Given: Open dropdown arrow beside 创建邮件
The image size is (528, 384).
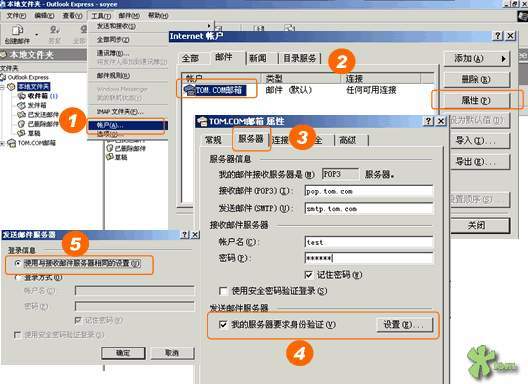Looking at the screenshot, I should pyautogui.click(x=36, y=34).
